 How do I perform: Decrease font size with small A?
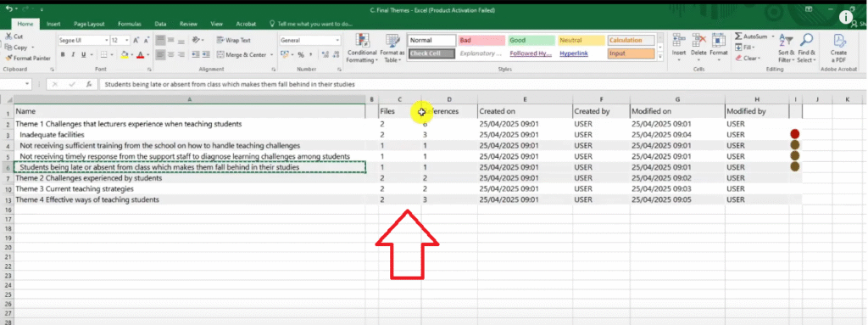(146, 41)
